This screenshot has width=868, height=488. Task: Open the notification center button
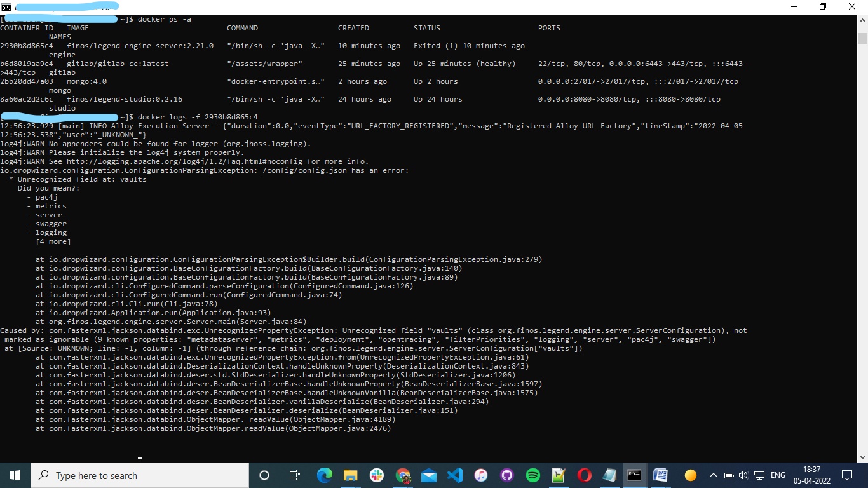pos(846,475)
